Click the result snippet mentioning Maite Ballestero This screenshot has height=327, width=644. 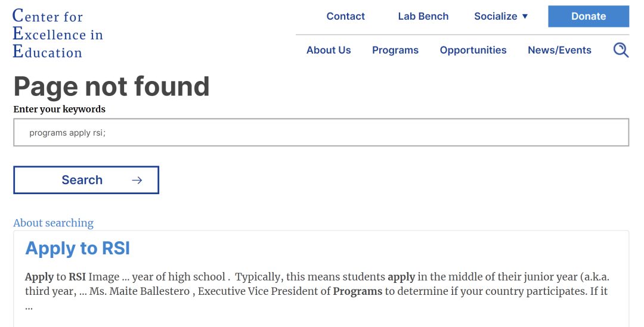click(317, 291)
